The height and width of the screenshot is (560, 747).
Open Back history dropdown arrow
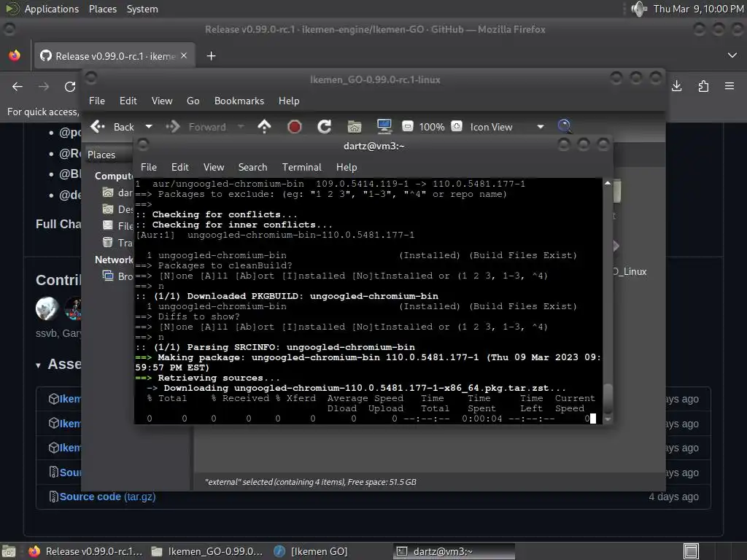tap(149, 127)
